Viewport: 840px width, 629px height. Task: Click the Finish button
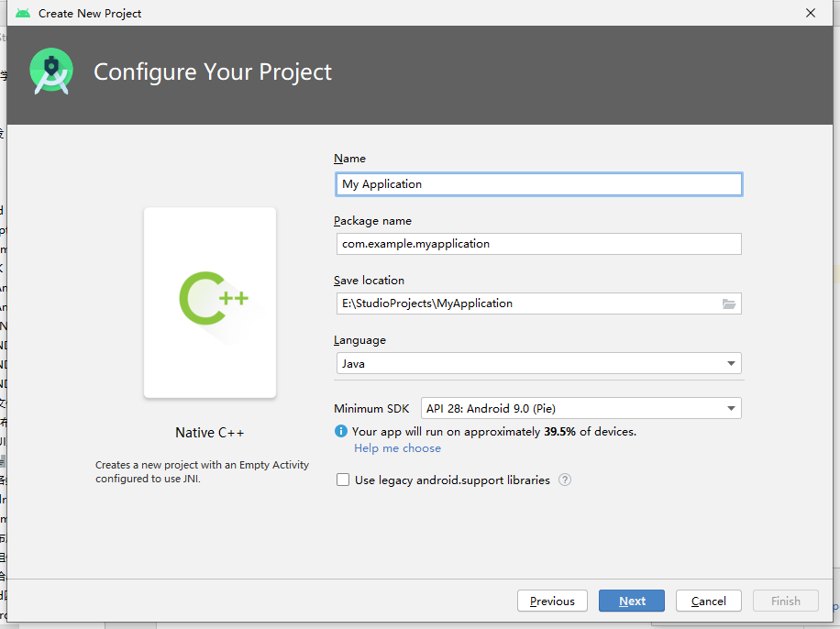(785, 601)
